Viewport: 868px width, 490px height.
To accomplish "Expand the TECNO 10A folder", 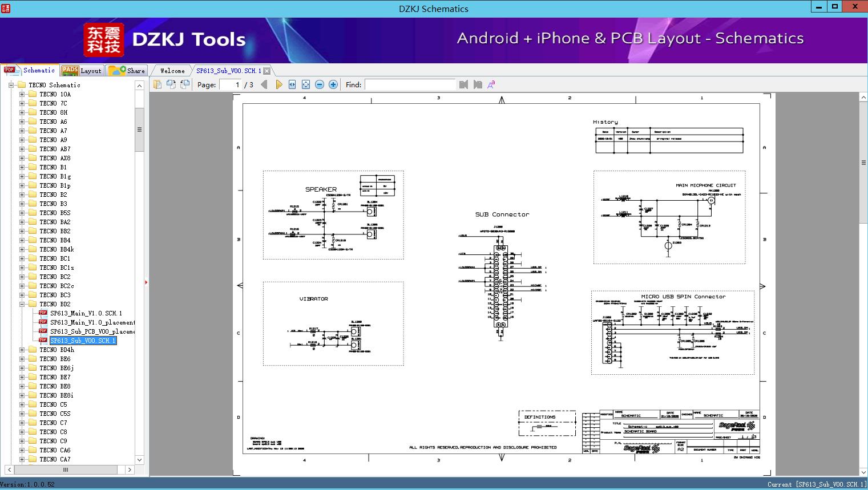I will (x=22, y=94).
